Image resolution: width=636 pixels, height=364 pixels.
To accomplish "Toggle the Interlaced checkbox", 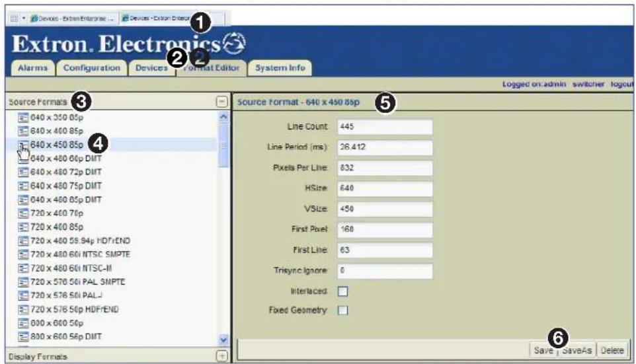I will [342, 291].
